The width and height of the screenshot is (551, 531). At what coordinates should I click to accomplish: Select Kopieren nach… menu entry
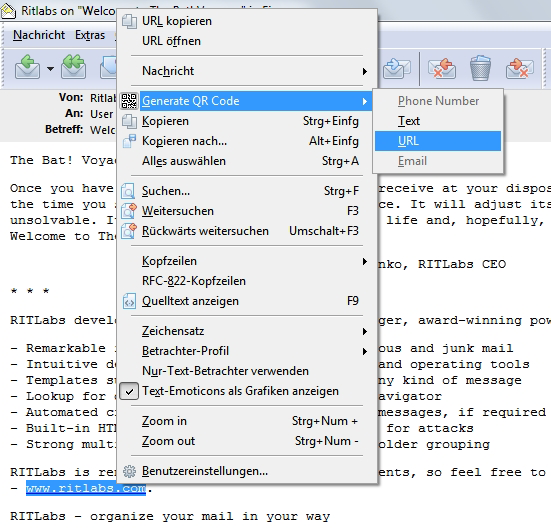[x=246, y=141]
